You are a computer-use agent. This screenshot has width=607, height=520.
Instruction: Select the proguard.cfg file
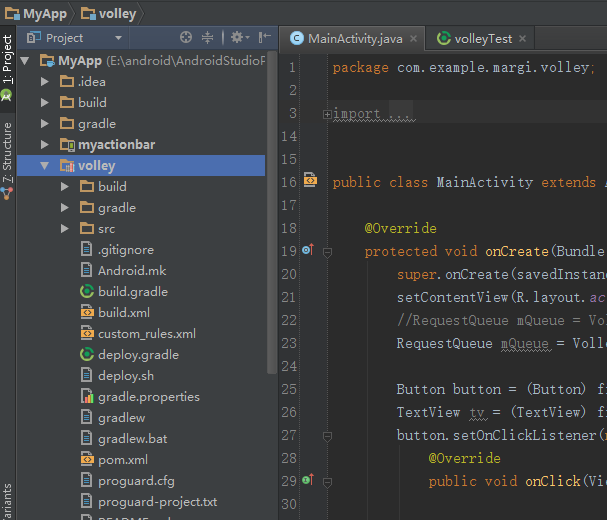136,481
